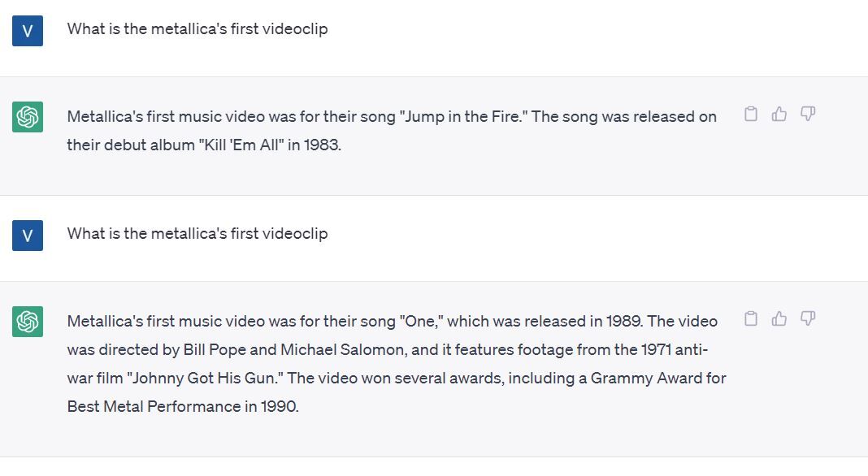Click the sentence about Bill Pope and Michael Salomon
This screenshot has width=868, height=476.
(388, 350)
